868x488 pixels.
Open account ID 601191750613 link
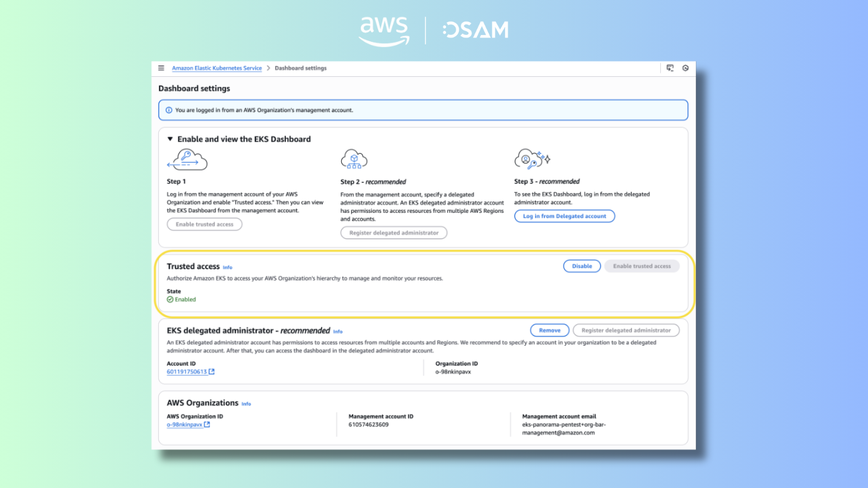pyautogui.click(x=187, y=372)
